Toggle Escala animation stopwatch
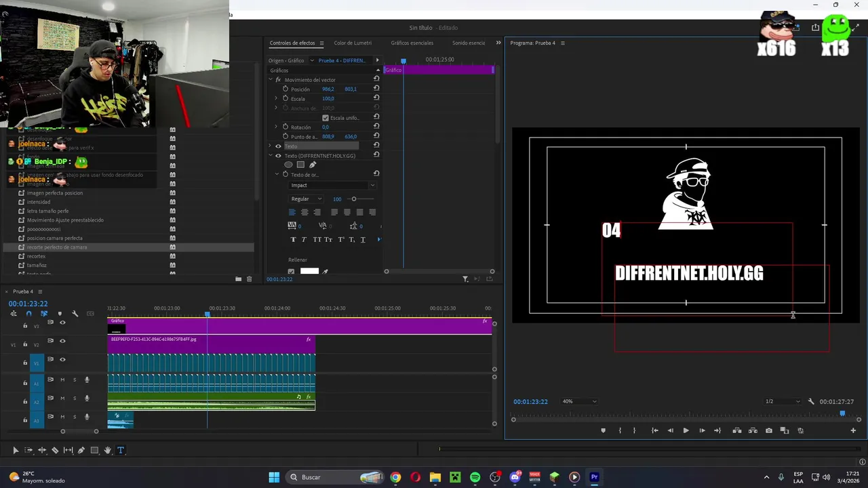 [x=285, y=98]
